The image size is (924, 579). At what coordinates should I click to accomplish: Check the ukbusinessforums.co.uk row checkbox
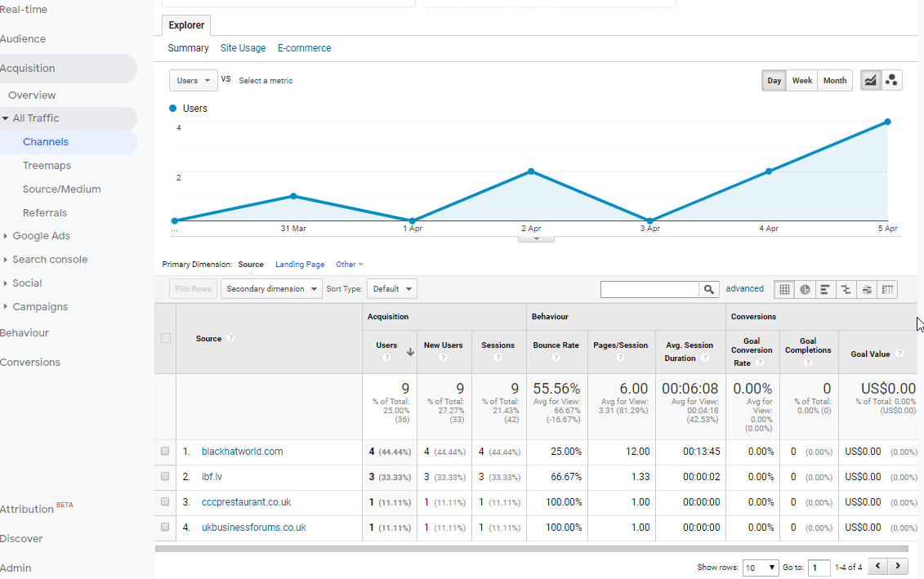(x=166, y=528)
